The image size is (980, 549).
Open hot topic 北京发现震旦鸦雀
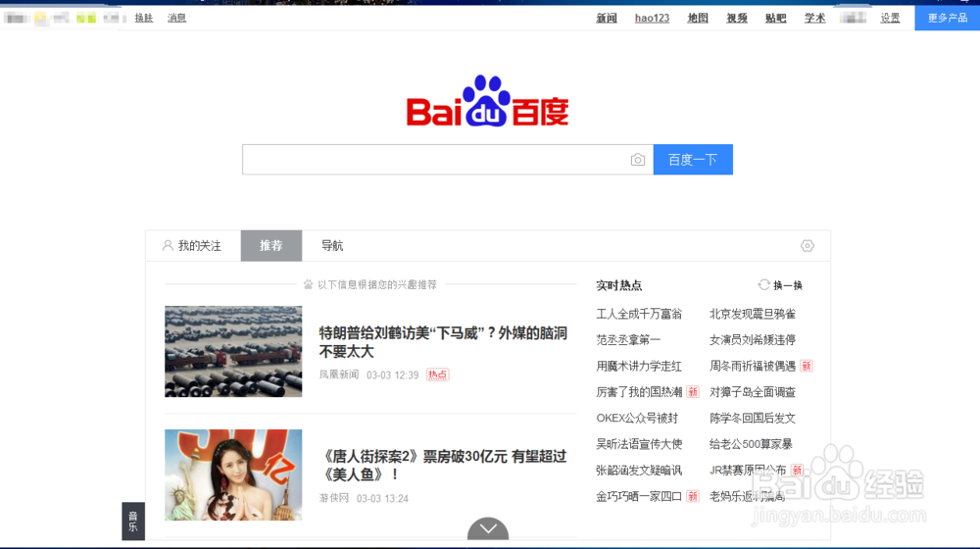753,314
